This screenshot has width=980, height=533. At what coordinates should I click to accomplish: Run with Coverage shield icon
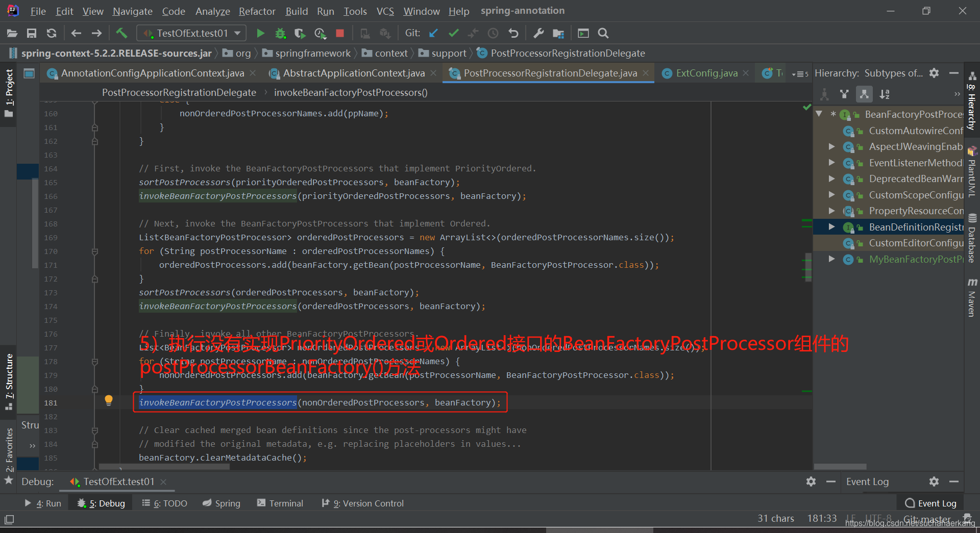[300, 33]
